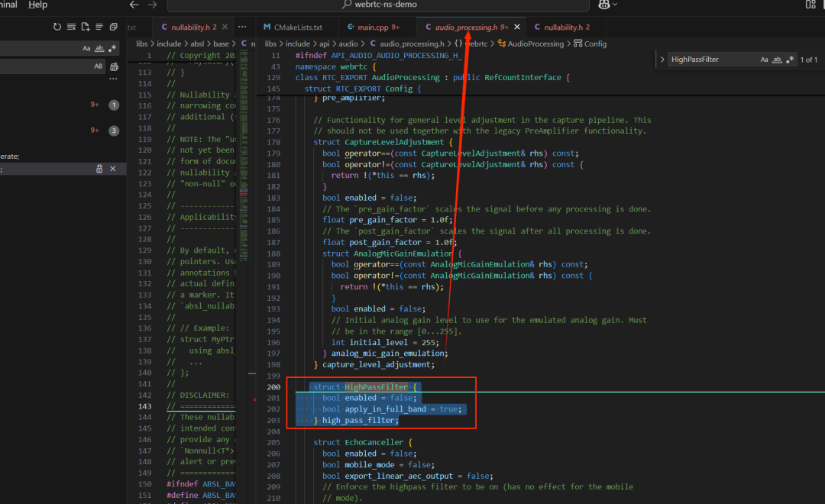Toggle search details ellipsis in sidebar

coord(113,79)
